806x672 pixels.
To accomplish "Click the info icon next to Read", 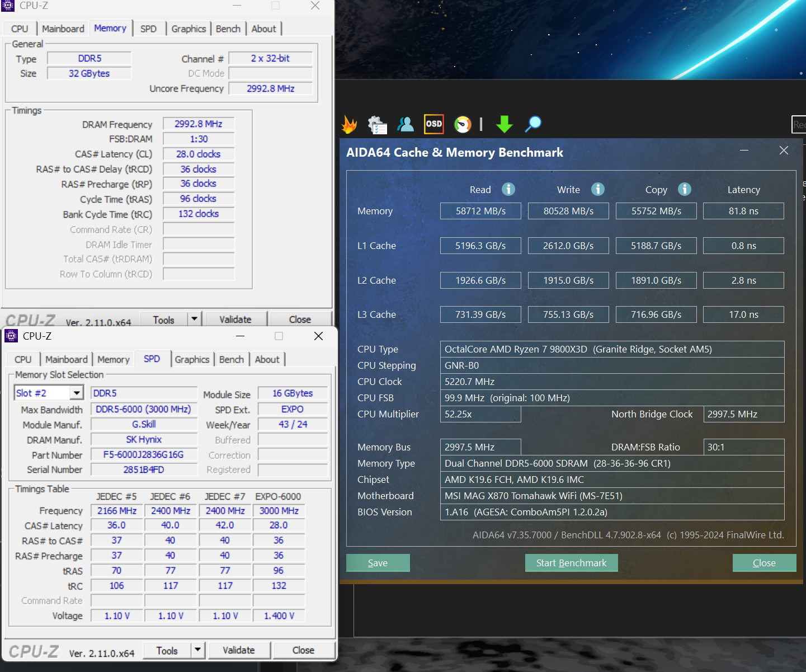I will 508,189.
